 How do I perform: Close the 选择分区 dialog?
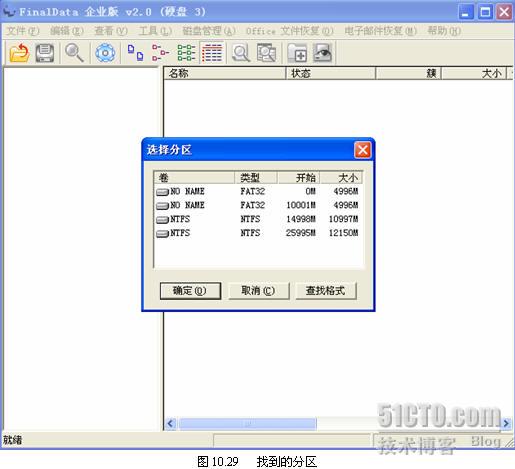point(363,150)
